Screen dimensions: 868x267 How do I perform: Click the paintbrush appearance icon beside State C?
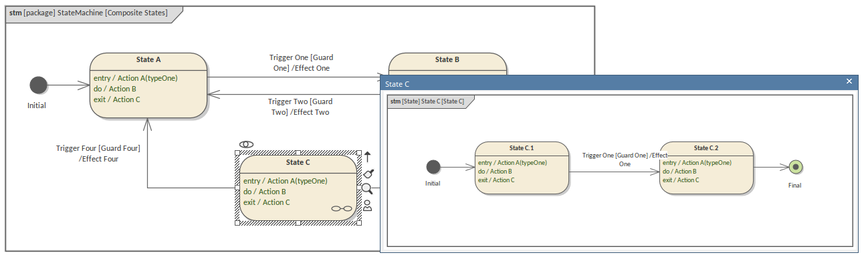[x=368, y=174]
